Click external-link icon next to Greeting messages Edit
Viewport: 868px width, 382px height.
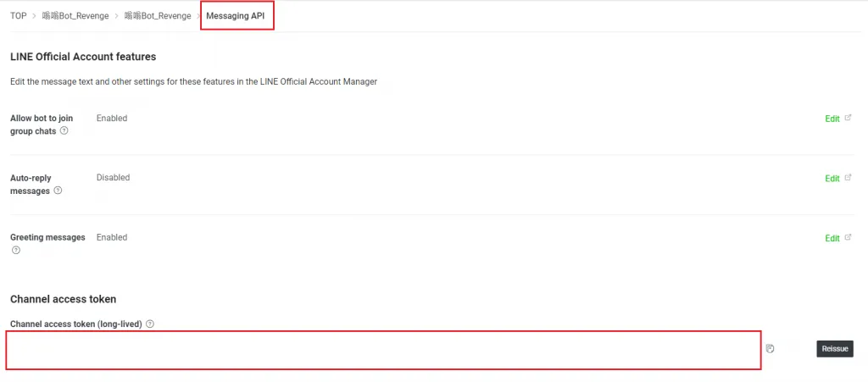(x=848, y=238)
